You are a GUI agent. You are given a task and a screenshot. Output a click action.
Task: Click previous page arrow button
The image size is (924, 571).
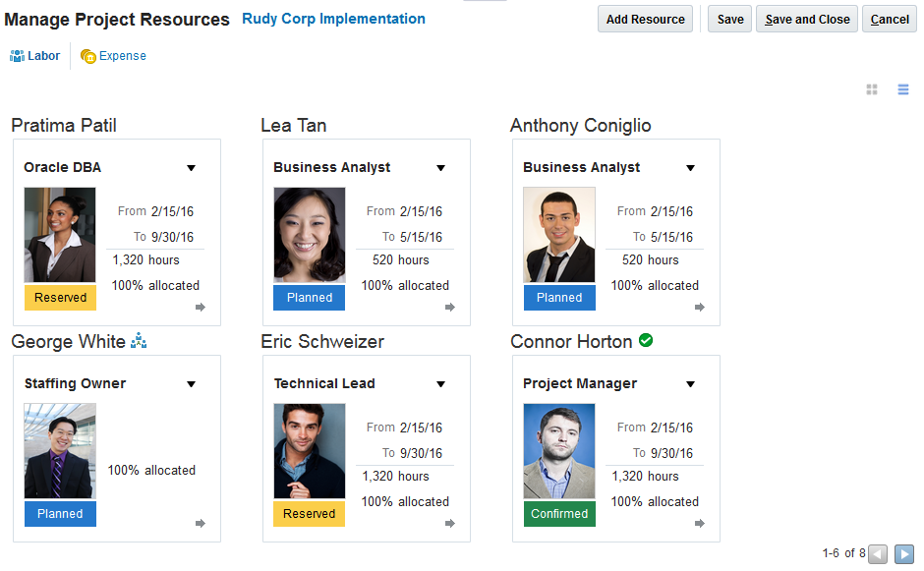[878, 554]
